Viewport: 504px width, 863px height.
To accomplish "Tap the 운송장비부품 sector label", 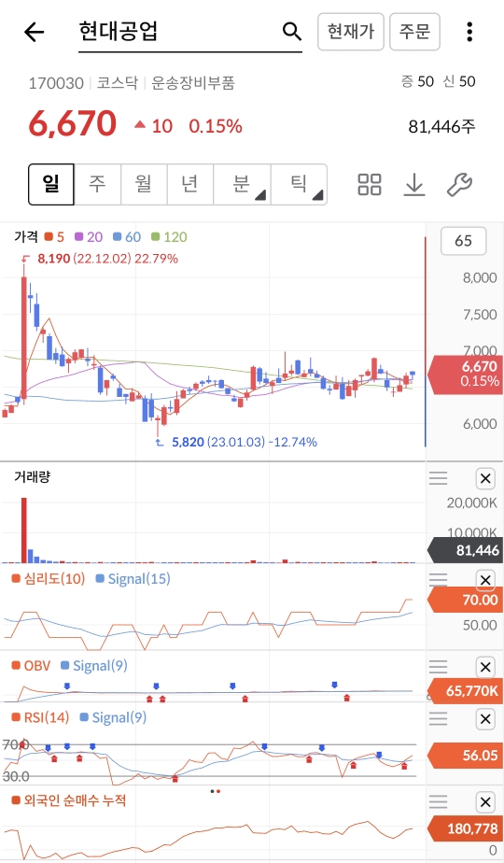I will pyautogui.click(x=193, y=83).
